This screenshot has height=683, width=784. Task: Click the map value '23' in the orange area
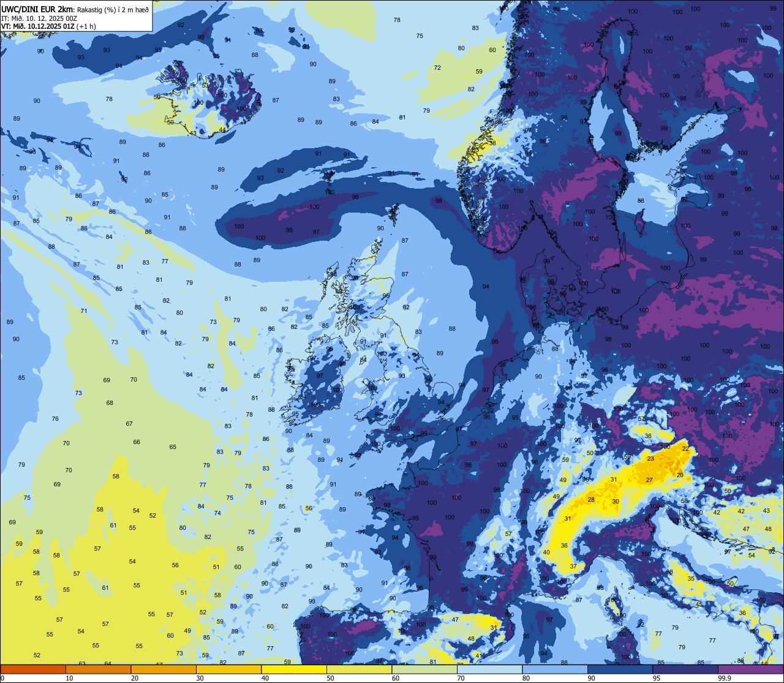click(650, 459)
